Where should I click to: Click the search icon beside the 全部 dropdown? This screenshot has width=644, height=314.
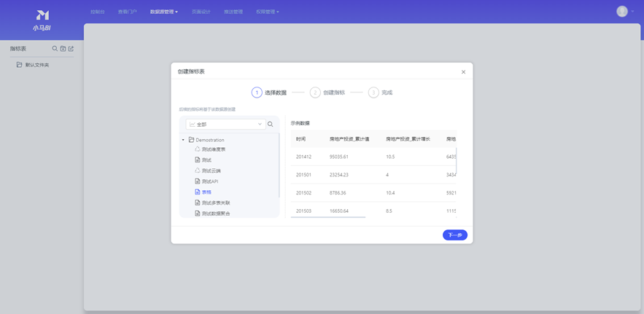[x=271, y=125]
